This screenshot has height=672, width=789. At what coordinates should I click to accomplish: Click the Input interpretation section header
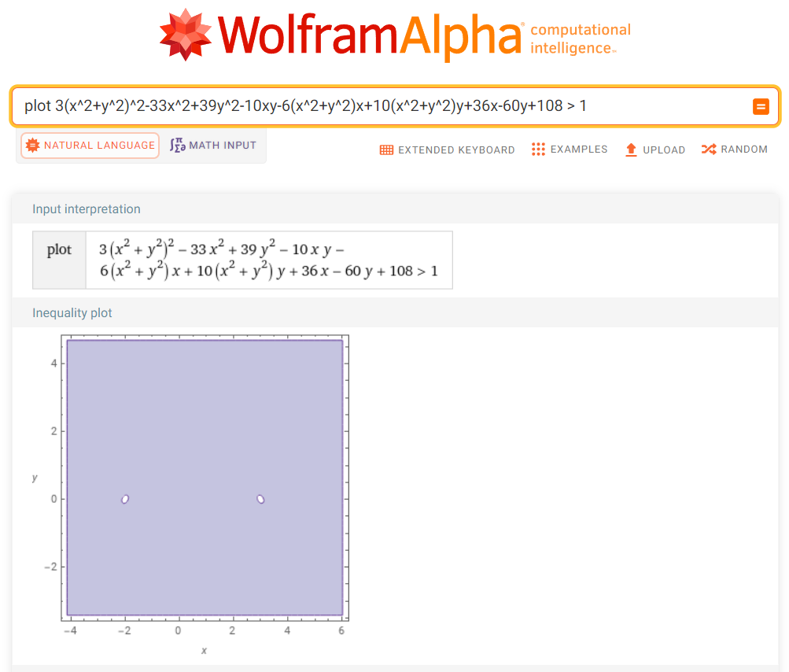click(86, 209)
